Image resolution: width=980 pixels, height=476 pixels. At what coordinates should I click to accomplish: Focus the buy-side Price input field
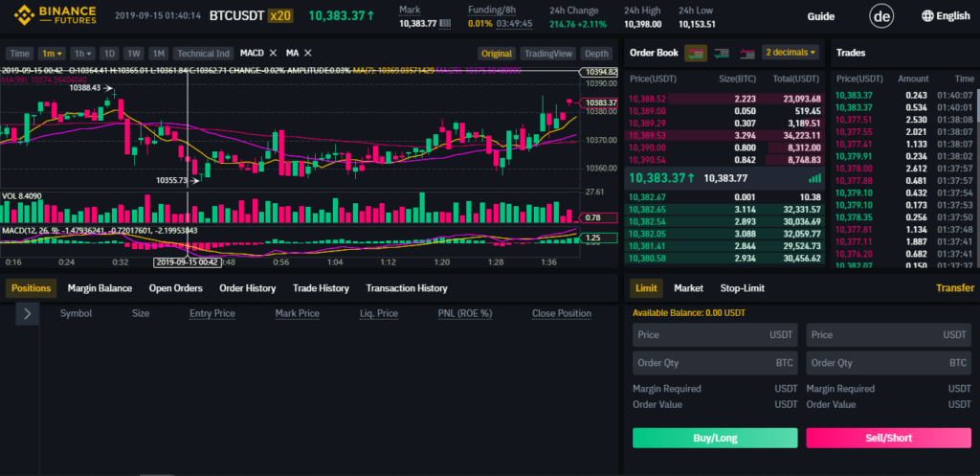coord(715,334)
